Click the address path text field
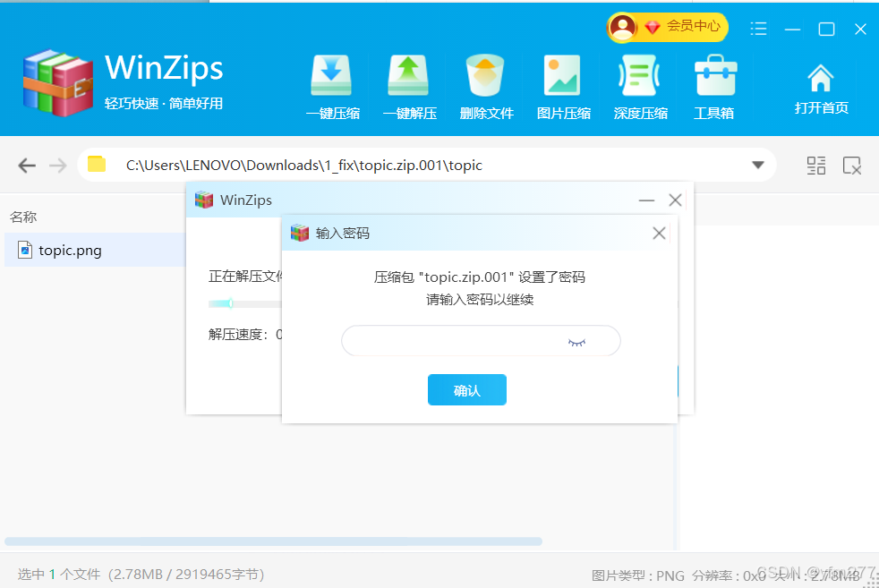879x588 pixels. [303, 166]
